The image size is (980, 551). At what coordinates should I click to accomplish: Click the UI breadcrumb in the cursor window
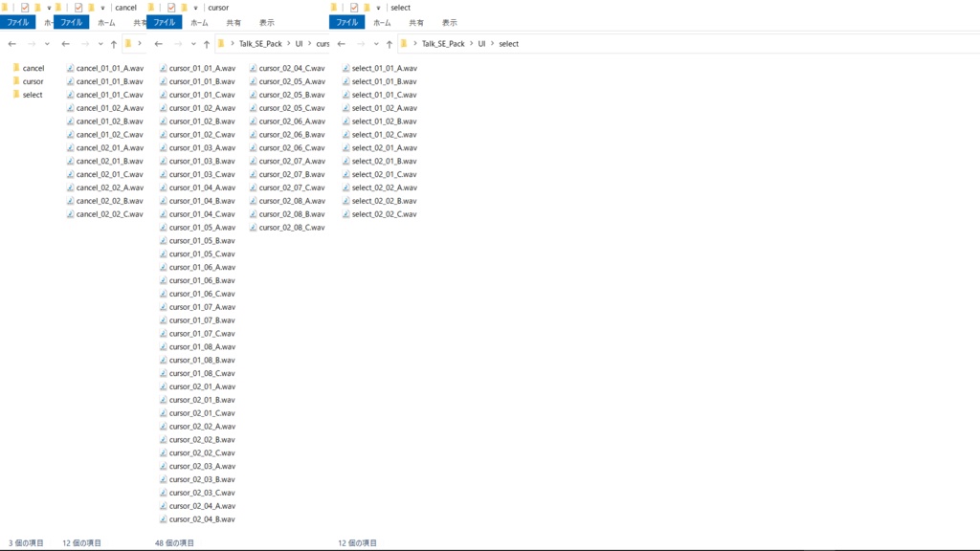pyautogui.click(x=299, y=44)
